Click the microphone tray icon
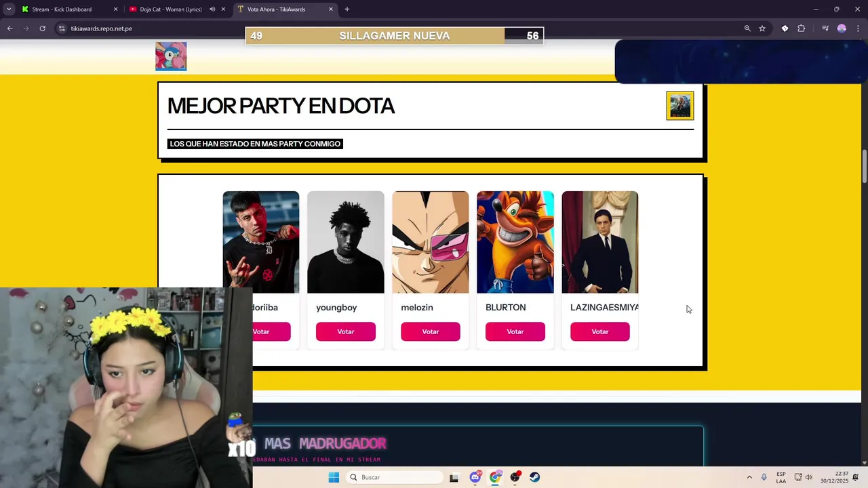This screenshot has width=868, height=488. pyautogui.click(x=764, y=477)
